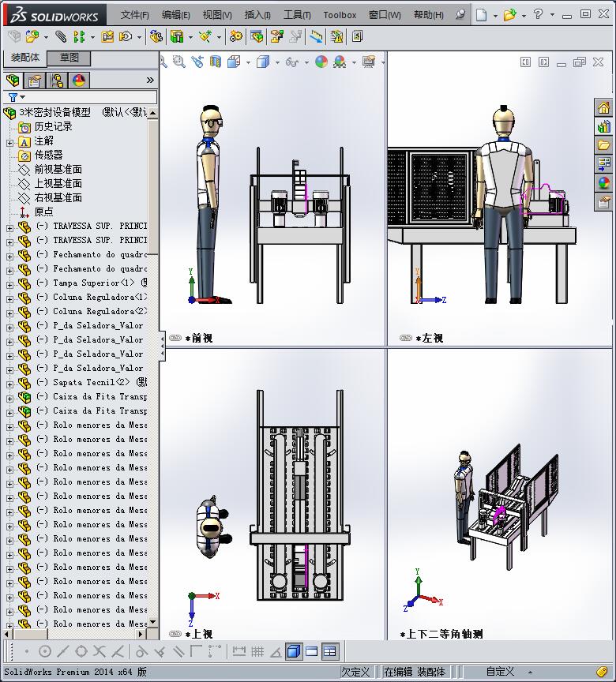This screenshot has width=616, height=682.
Task: Toggle the link views icon in front view
Action: pyautogui.click(x=175, y=338)
